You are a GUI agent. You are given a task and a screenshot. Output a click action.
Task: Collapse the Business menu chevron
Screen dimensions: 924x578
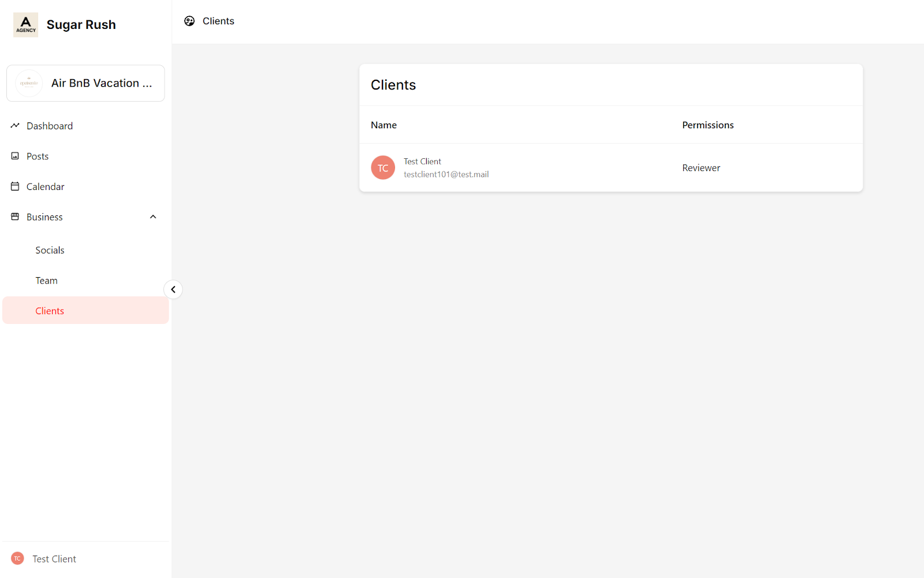point(153,217)
